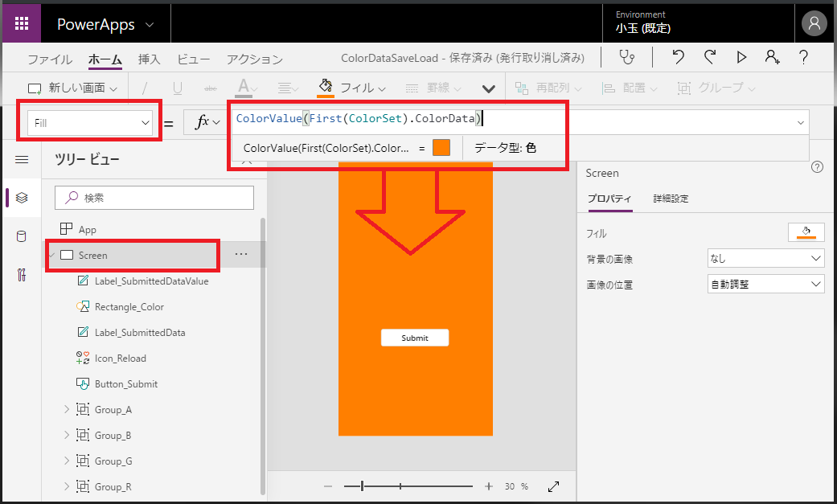
Task: Redo the last action
Action: (709, 57)
